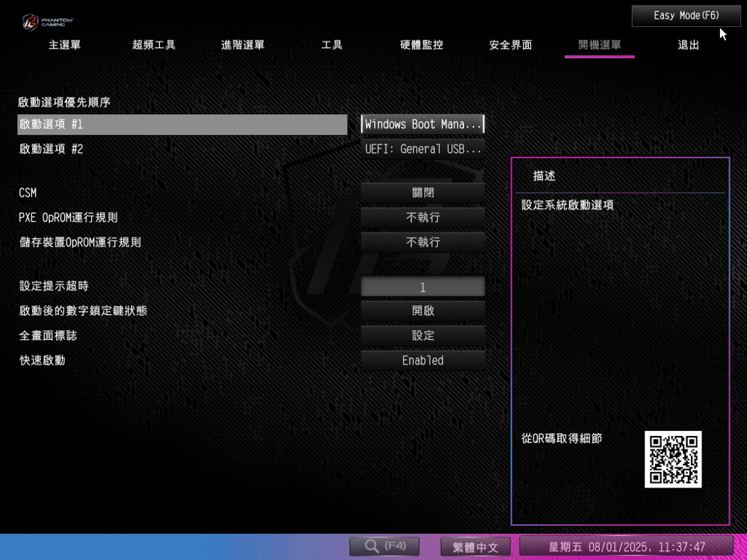This screenshot has width=747, height=560.
Task: Click the QR code image
Action: pyautogui.click(x=673, y=459)
